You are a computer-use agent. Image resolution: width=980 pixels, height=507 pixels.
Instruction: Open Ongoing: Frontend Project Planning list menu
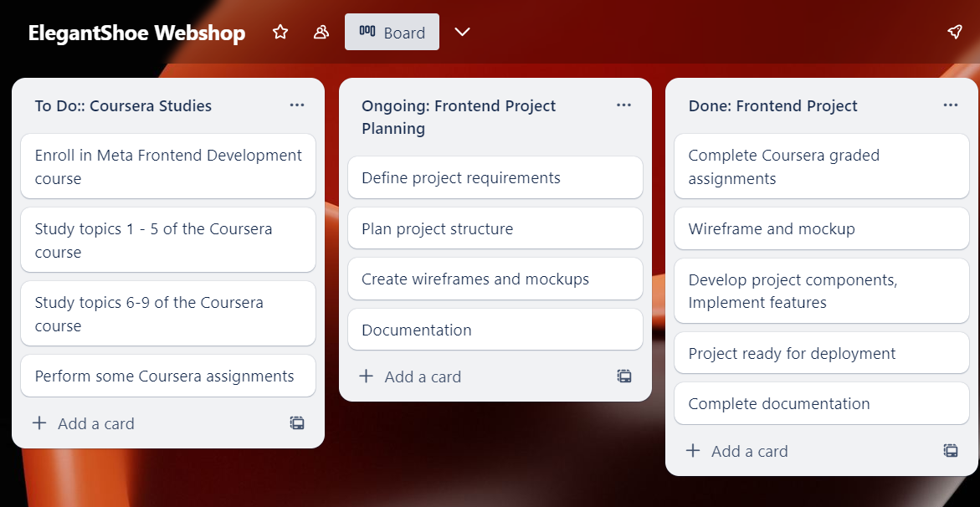tap(623, 105)
